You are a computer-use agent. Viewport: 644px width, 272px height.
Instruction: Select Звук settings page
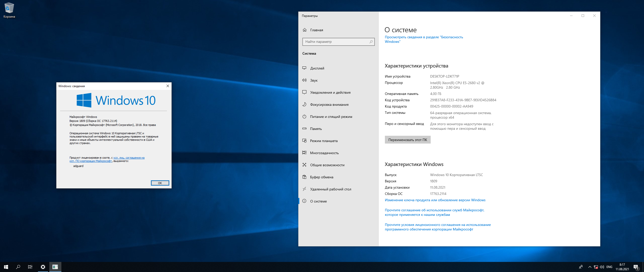point(339,80)
